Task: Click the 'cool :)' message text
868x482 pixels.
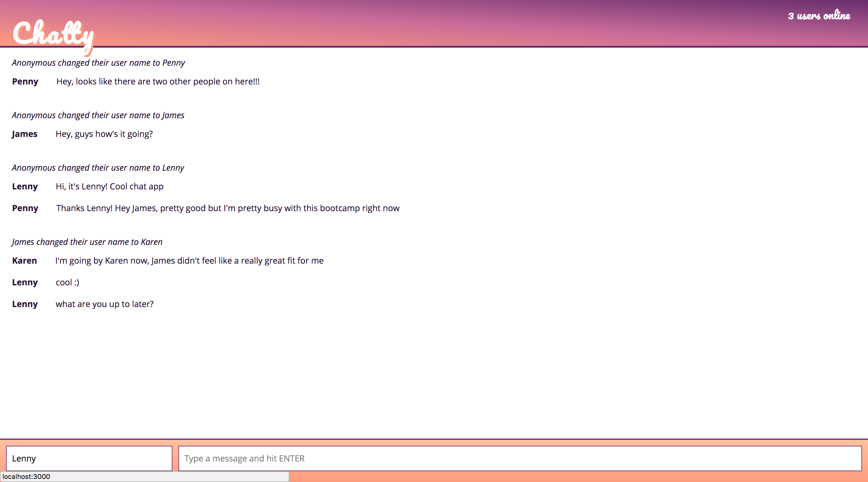Action: (68, 282)
